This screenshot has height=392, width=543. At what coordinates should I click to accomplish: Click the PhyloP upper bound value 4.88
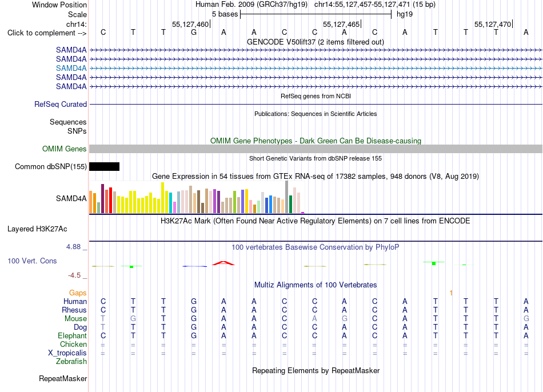pyautogui.click(x=73, y=246)
